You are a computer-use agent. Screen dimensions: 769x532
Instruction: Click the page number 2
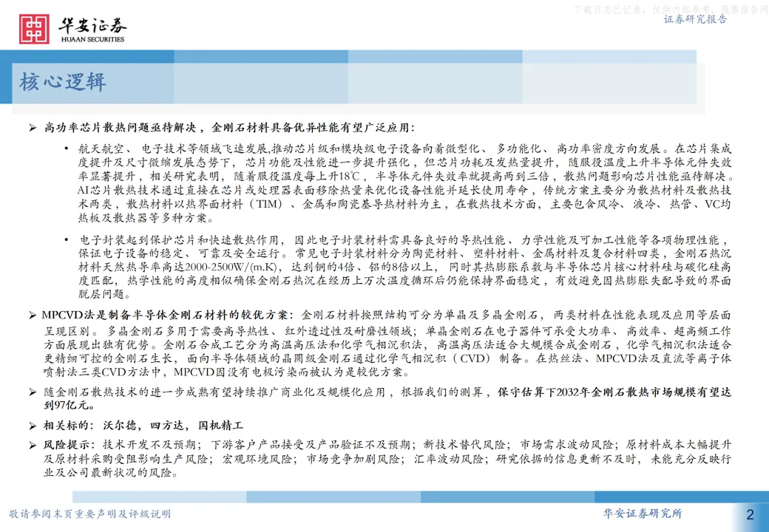pyautogui.click(x=750, y=514)
